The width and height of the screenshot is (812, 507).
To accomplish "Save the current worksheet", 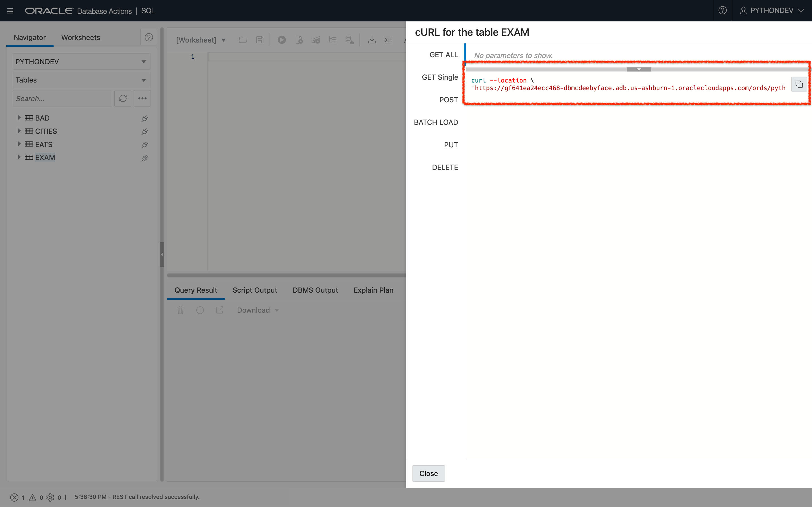I will [259, 39].
